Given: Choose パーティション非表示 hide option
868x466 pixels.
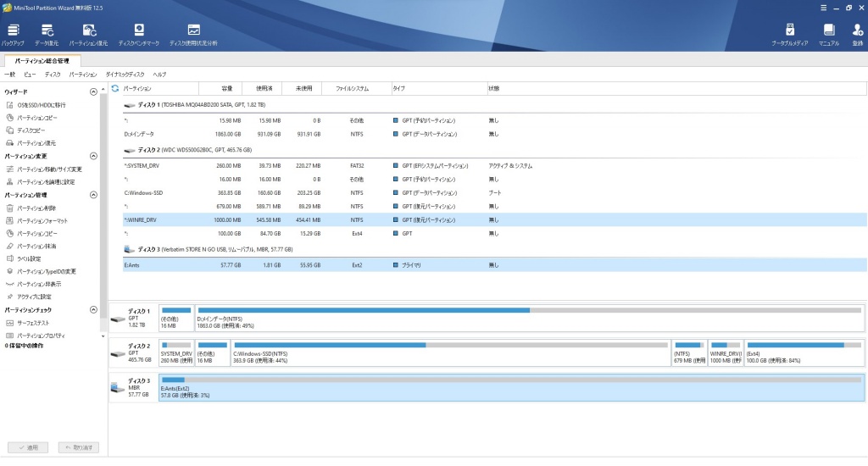Looking at the screenshot, I should pyautogui.click(x=33, y=284).
